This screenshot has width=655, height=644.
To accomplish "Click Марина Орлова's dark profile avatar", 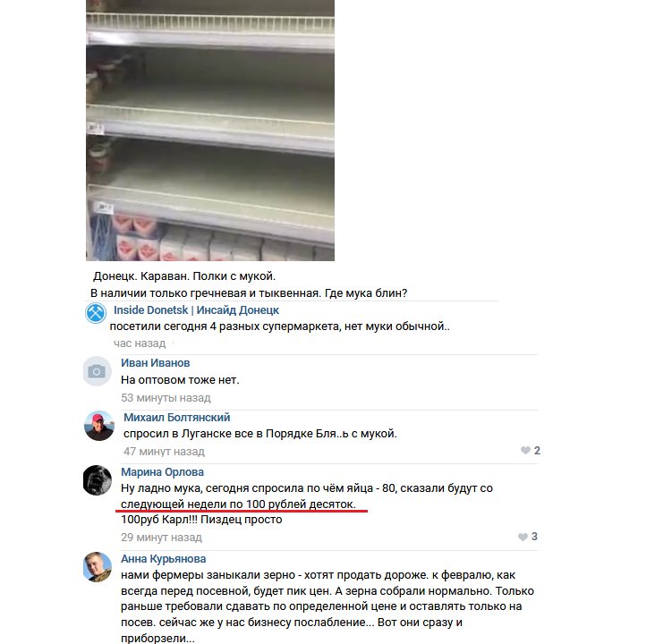I will pos(98,480).
